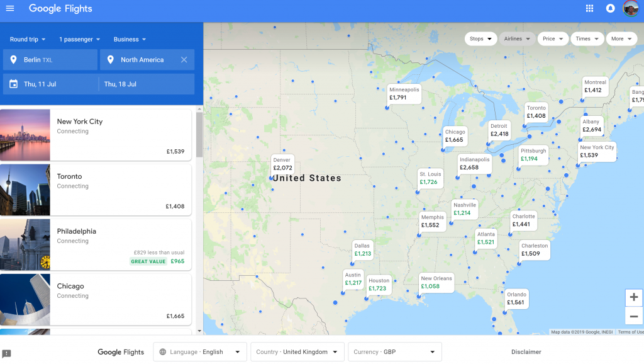The image size is (644, 364).
Task: Open the More filters dropdown
Action: coord(621,38)
